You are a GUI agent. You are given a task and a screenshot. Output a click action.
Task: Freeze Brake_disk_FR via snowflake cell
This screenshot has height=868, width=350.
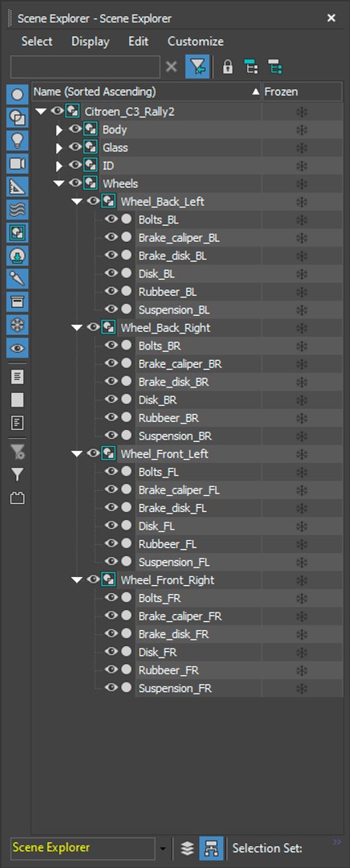[302, 634]
